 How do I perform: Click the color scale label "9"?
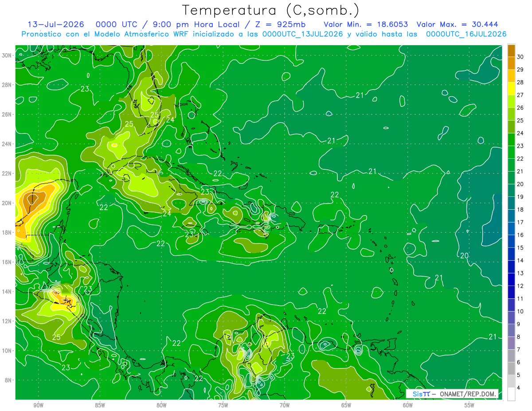point(519,324)
